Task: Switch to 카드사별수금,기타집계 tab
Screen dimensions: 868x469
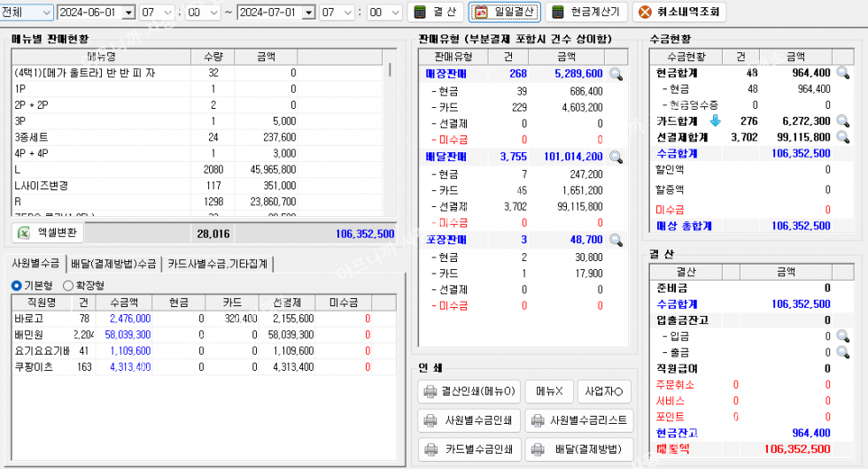Action: [217, 263]
